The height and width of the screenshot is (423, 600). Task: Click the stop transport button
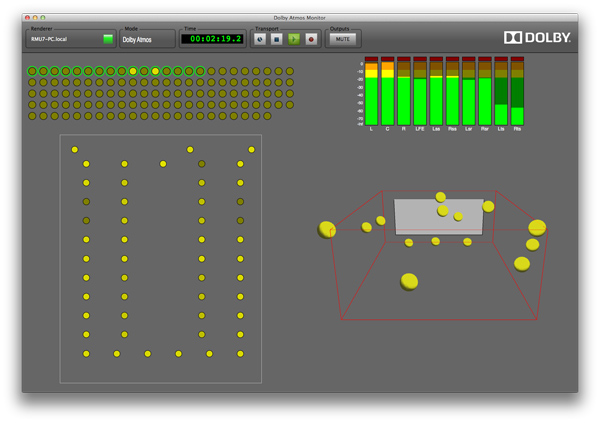(x=277, y=39)
